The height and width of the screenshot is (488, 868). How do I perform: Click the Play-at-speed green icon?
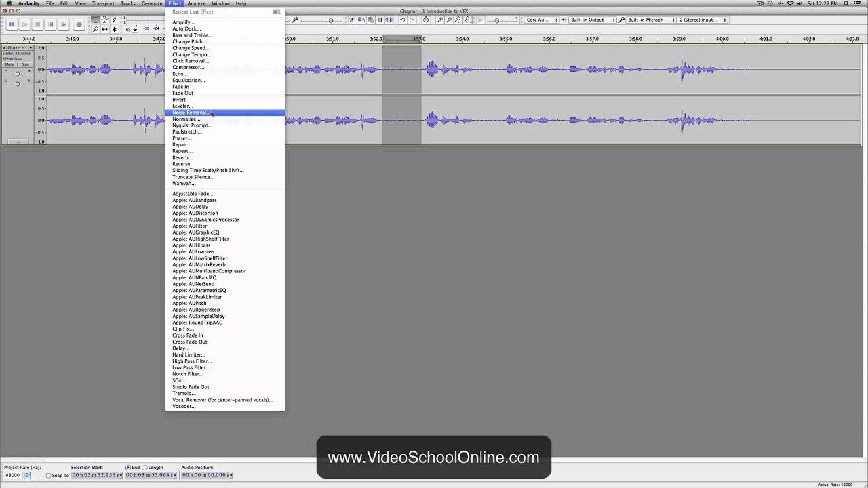click(480, 20)
